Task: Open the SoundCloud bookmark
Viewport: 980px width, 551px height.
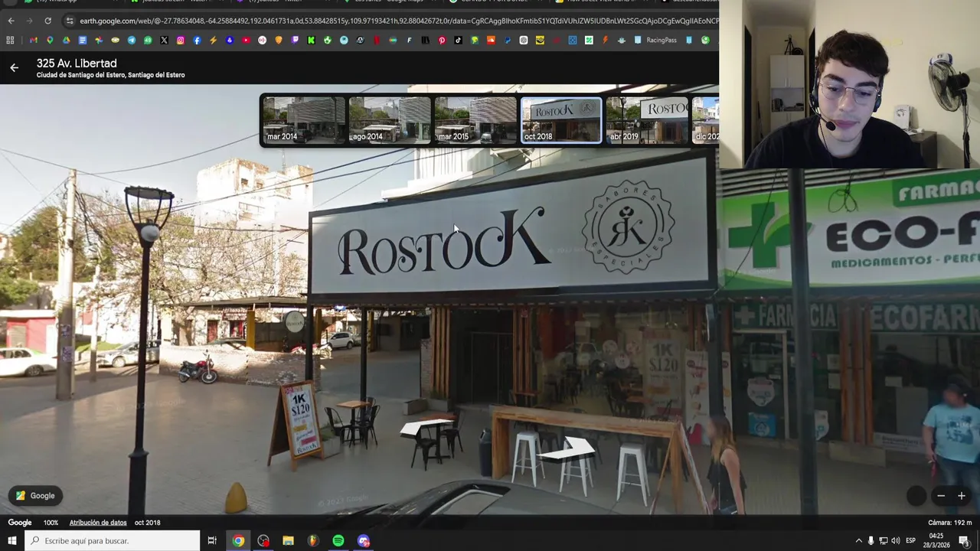Action: (x=491, y=40)
